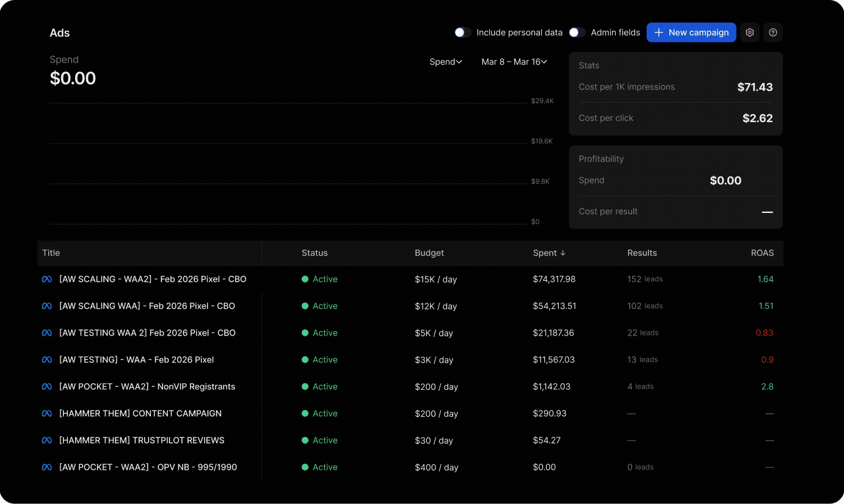Click Active status of TRUSTPILOT REVIEWS row
844x504 pixels.
[x=319, y=440]
